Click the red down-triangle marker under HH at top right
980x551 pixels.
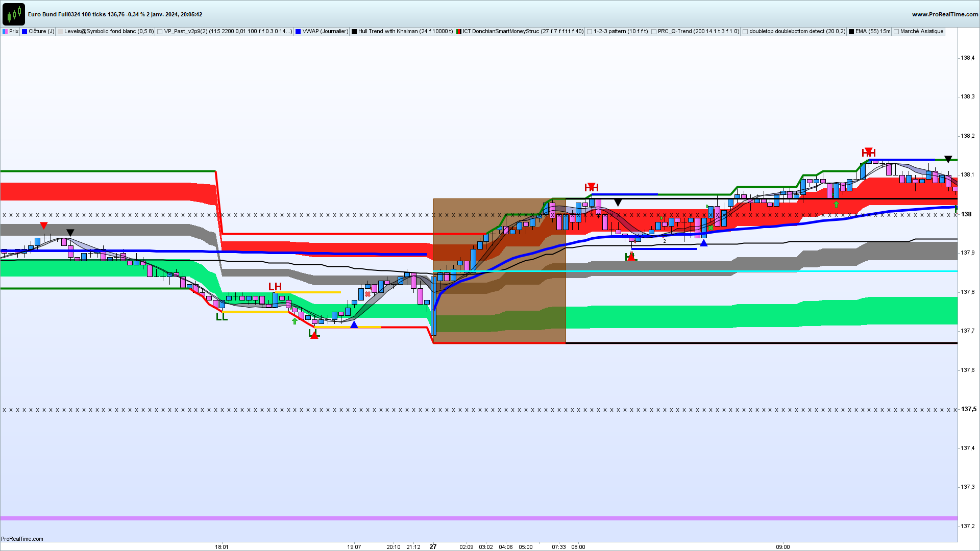coord(868,151)
